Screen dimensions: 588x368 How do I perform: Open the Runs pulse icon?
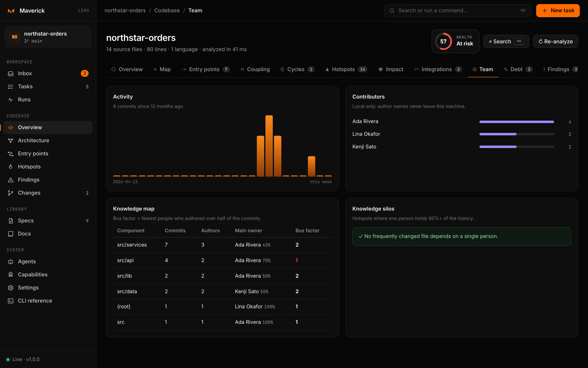coord(10,100)
